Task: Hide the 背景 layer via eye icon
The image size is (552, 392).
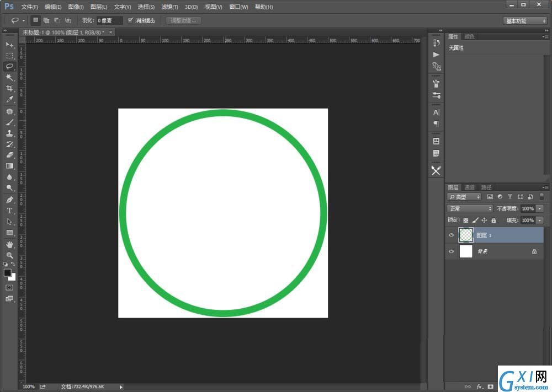Action: click(452, 251)
